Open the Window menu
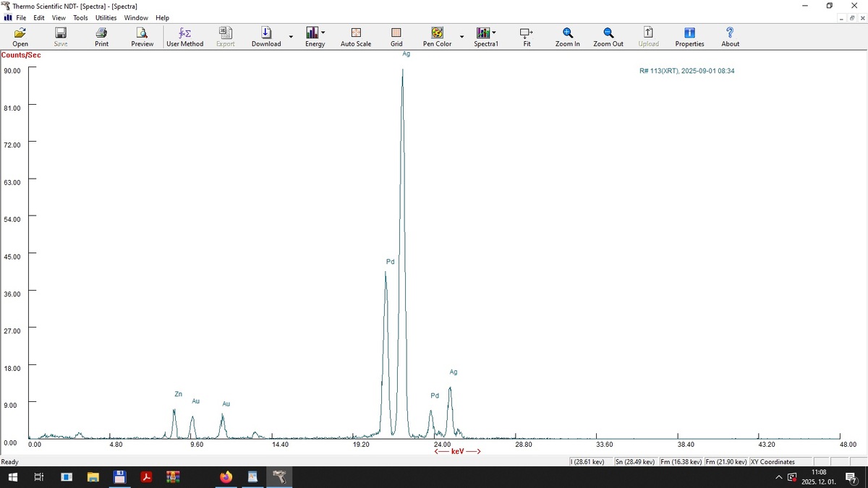This screenshot has height=488, width=868. pos(136,17)
